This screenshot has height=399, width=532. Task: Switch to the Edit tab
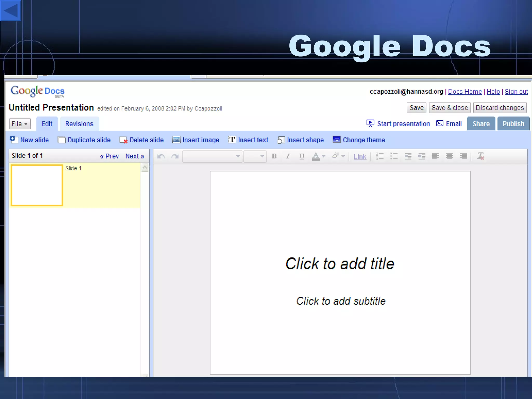(x=47, y=124)
